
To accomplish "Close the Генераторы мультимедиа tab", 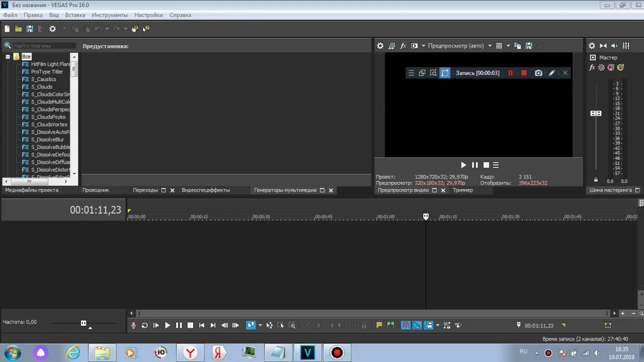I will 331,191.
